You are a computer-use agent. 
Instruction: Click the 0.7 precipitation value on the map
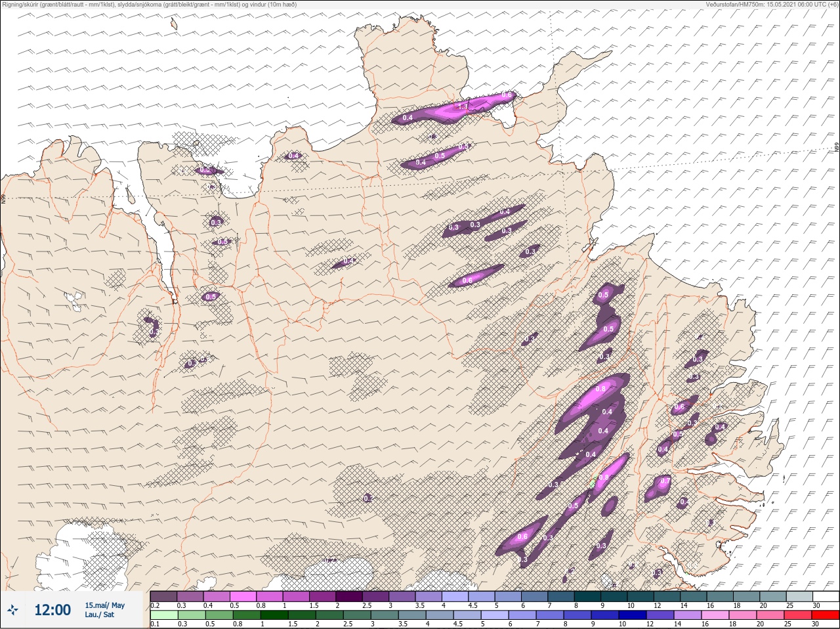tap(665, 481)
